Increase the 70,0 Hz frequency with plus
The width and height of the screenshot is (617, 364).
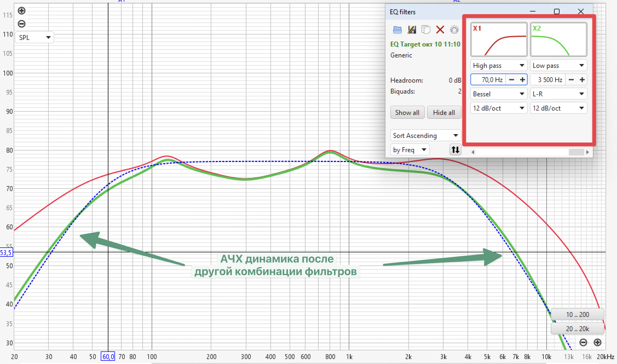point(522,80)
